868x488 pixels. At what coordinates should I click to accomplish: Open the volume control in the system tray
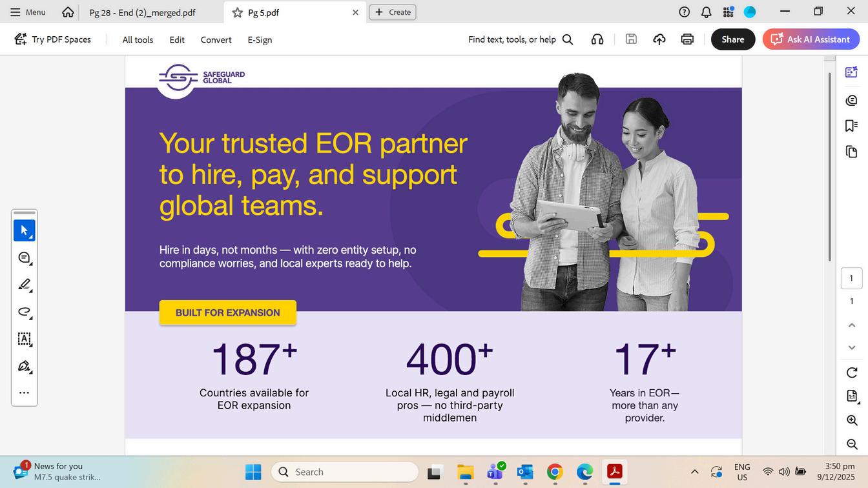(784, 472)
